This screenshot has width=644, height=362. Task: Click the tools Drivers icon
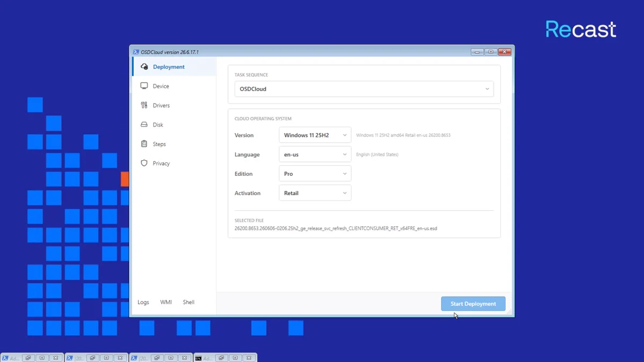coord(144,105)
